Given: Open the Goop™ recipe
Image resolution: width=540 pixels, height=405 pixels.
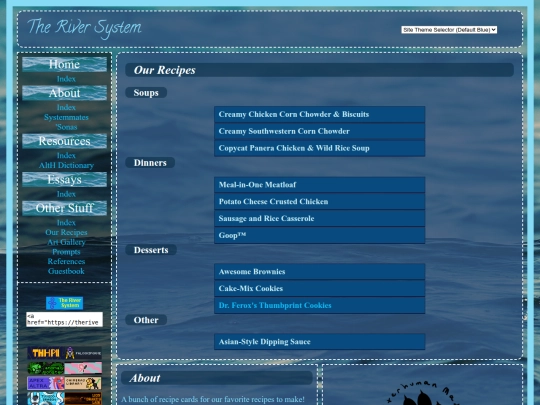Looking at the screenshot, I should pyautogui.click(x=320, y=235).
